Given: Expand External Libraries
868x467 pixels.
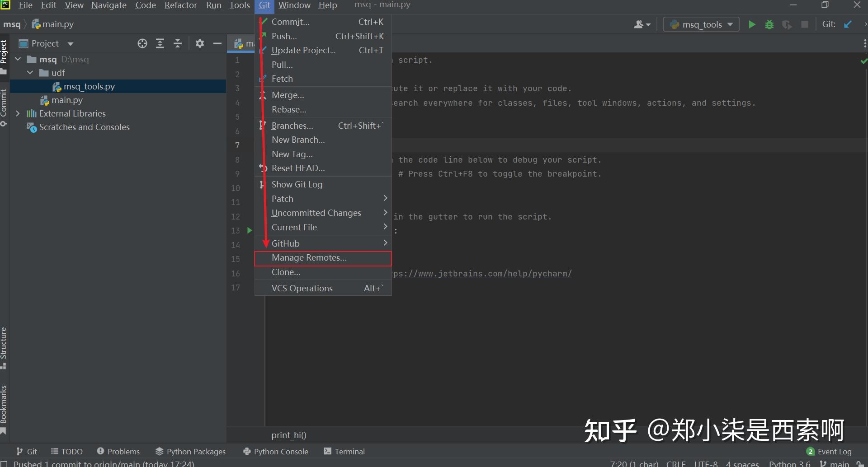Looking at the screenshot, I should 18,113.
